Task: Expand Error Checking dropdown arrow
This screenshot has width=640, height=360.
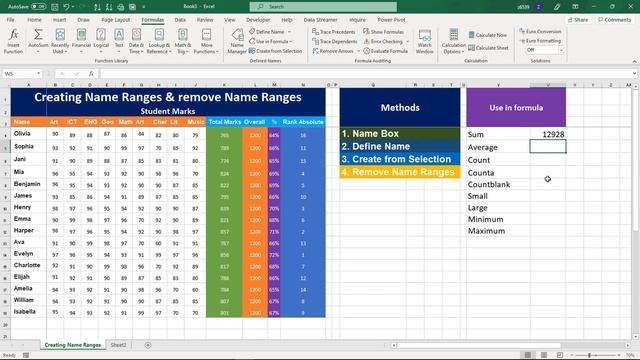Action: tap(407, 42)
